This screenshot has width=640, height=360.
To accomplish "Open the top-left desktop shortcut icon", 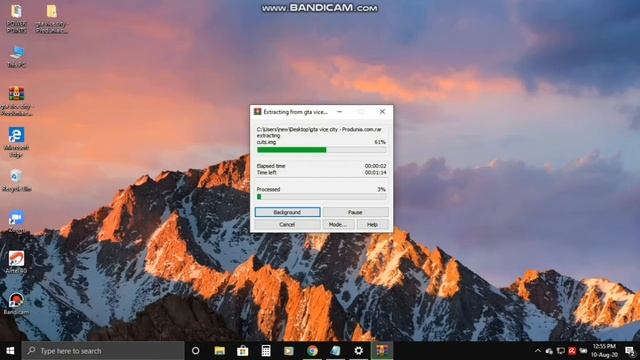I will (16, 18).
